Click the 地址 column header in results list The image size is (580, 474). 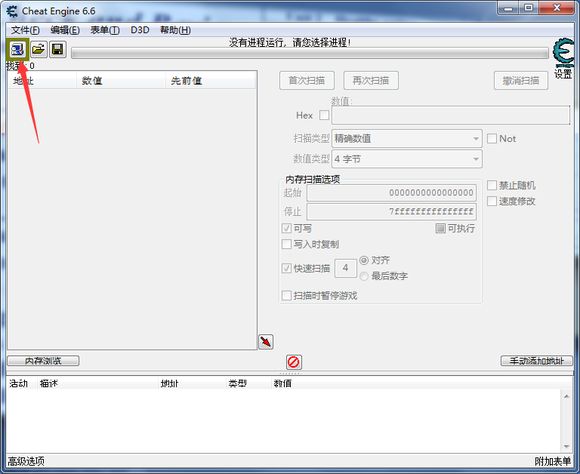pyautogui.click(x=43, y=80)
